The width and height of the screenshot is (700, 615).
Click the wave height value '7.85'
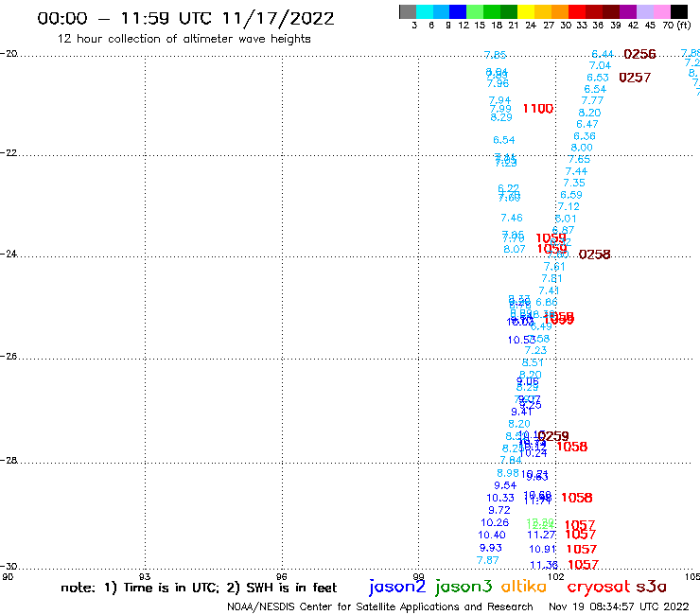click(495, 55)
